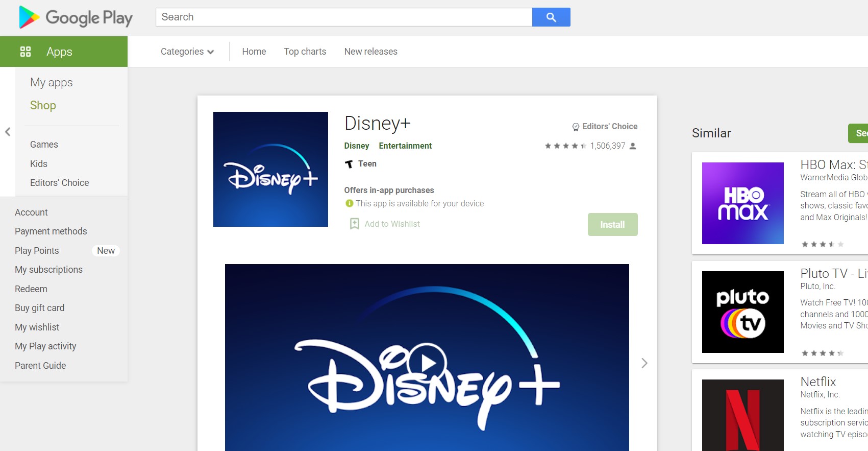The height and width of the screenshot is (451, 868).
Task: Open the HBO Max app icon
Action: pos(743,203)
